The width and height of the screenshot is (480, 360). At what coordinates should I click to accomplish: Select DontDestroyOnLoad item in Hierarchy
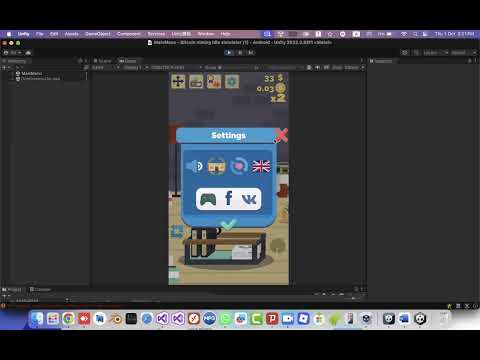(41, 79)
